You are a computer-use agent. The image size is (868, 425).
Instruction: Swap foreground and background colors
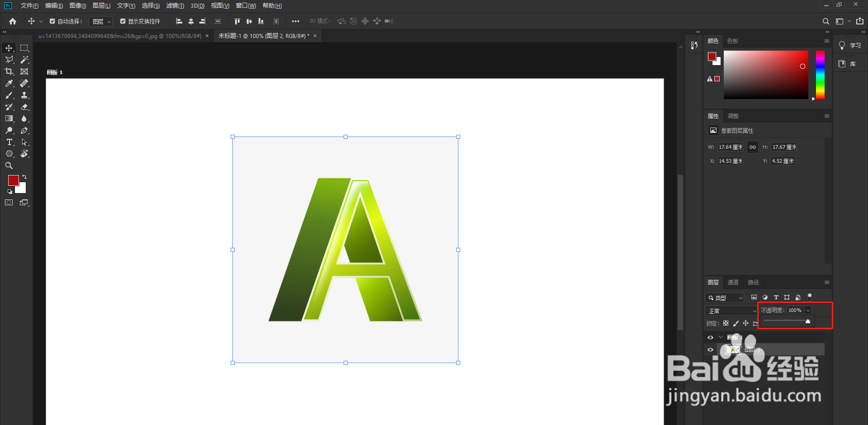(x=24, y=177)
